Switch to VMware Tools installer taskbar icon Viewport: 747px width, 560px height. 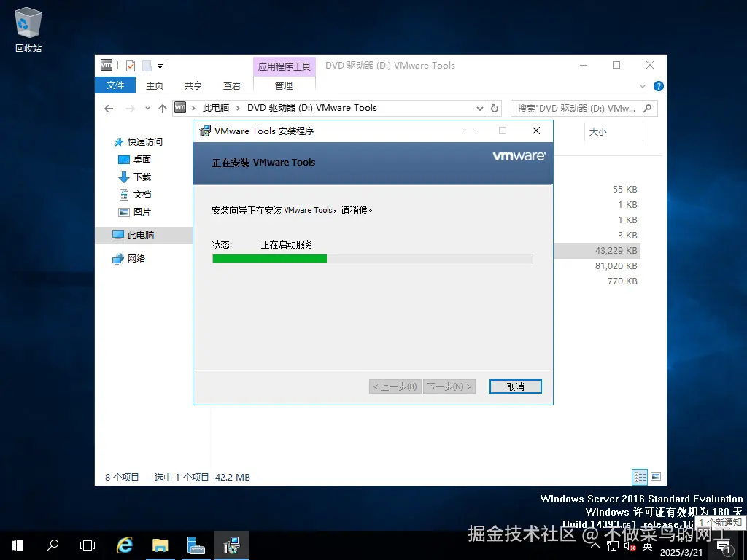(231, 545)
